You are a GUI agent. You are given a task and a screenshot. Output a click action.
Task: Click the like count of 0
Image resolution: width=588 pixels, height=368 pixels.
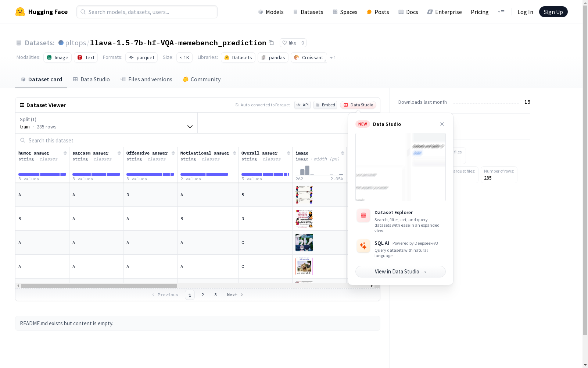click(303, 43)
